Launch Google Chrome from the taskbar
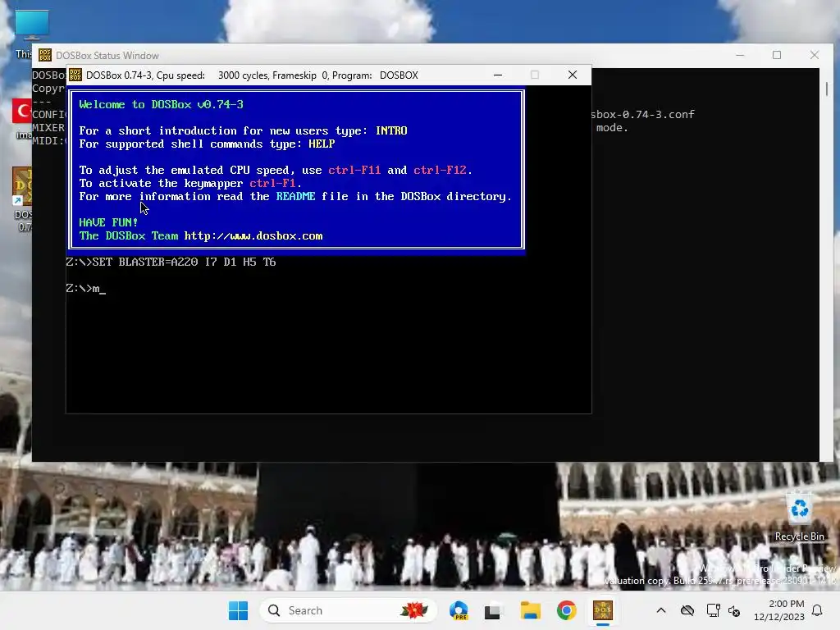This screenshot has height=630, width=840. pos(566,610)
